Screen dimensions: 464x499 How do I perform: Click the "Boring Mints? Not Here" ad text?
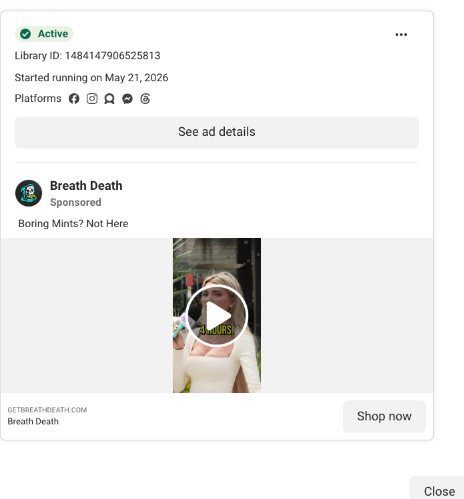point(73,223)
